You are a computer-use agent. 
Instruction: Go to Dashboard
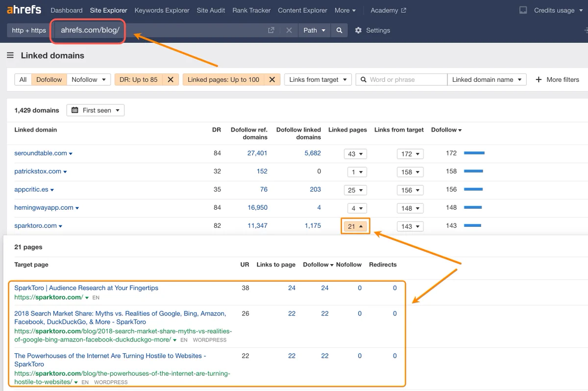coord(67,10)
